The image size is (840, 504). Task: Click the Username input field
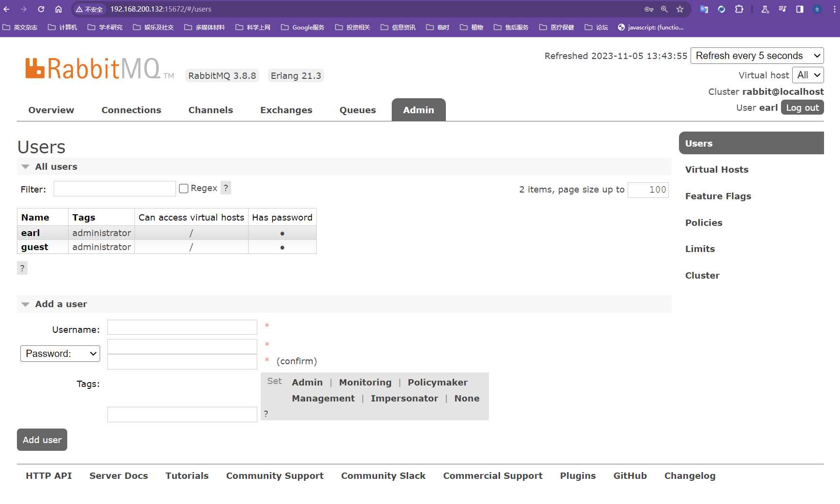[182, 327]
